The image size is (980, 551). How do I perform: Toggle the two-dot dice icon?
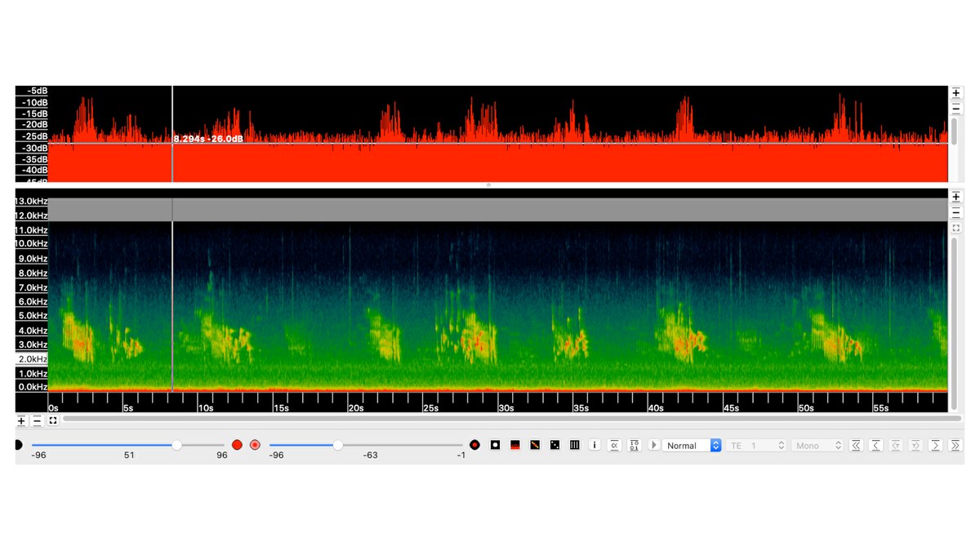[555, 445]
